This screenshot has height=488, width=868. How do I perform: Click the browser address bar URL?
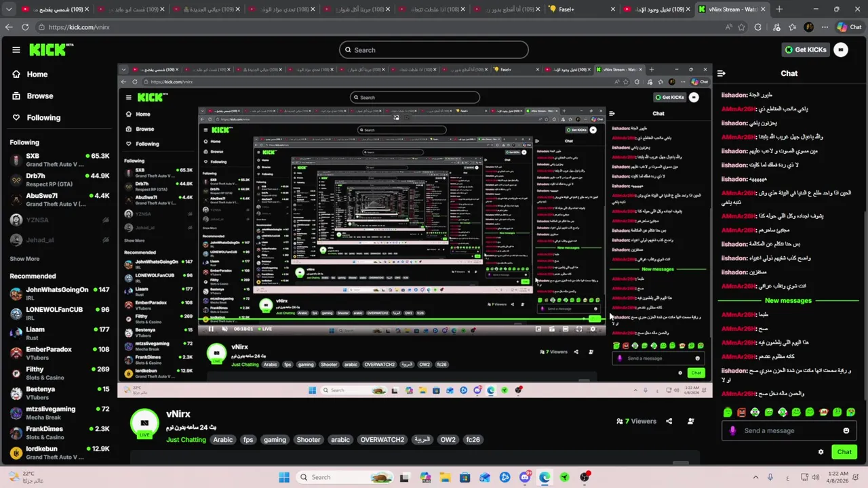click(x=78, y=27)
